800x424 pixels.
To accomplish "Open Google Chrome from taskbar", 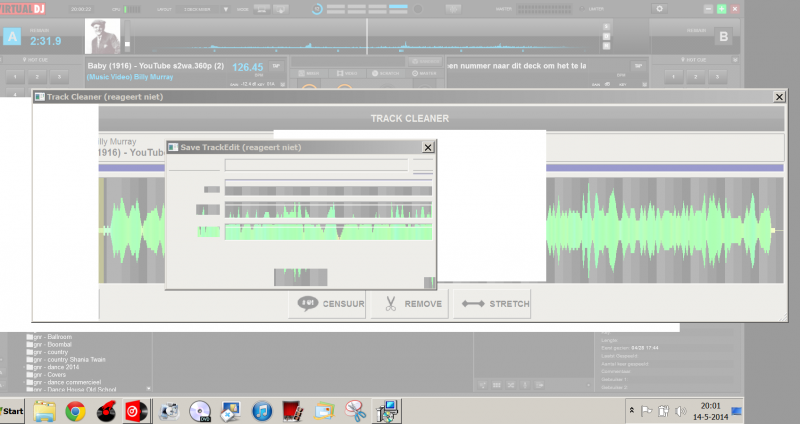I will pyautogui.click(x=75, y=411).
